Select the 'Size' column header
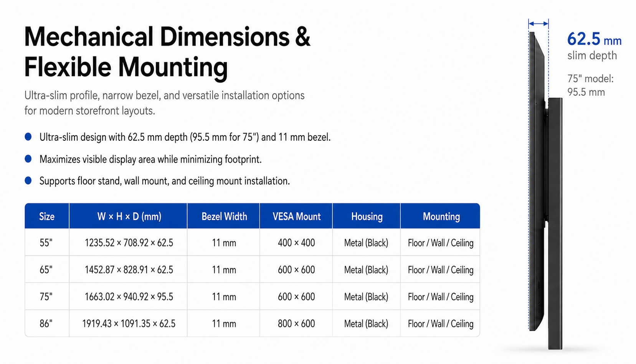 [x=47, y=216]
